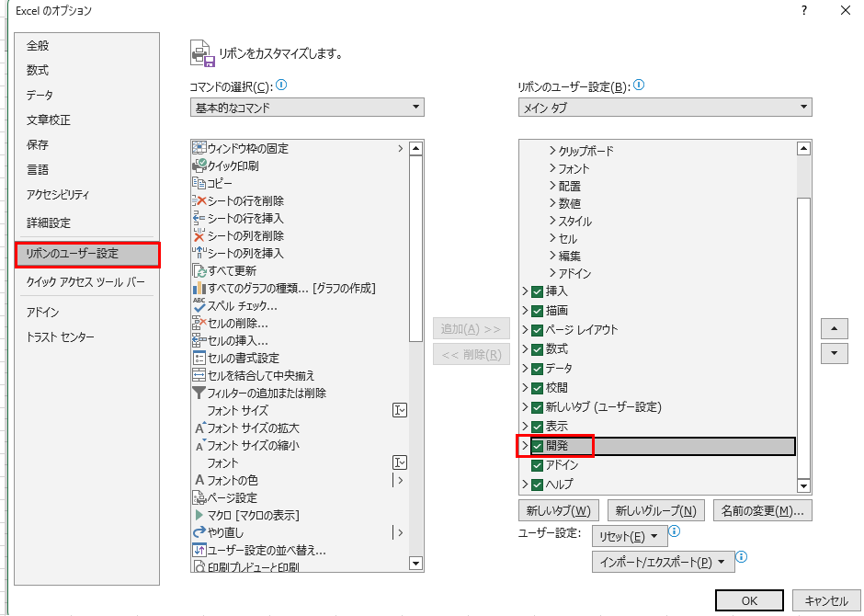Open the メイン タブ dropdown
Screen dimensions: 864x616
(664, 108)
